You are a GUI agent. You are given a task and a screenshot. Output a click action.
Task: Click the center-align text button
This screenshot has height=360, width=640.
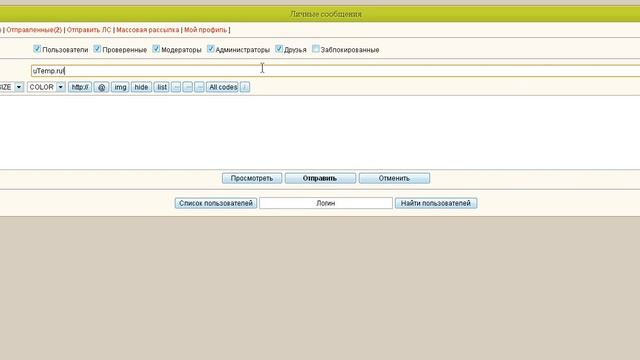coord(188,87)
